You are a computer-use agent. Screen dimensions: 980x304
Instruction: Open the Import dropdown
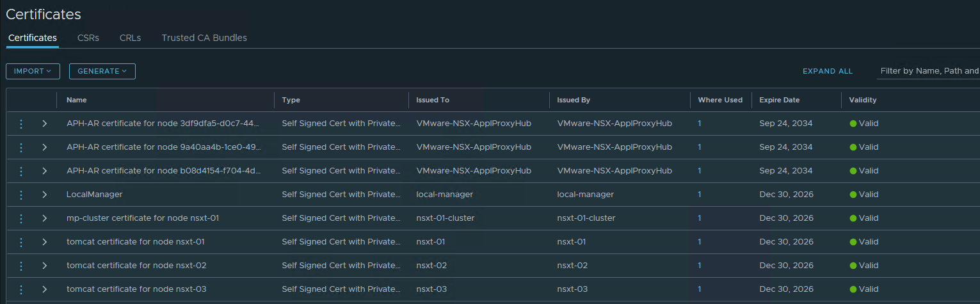coord(33,71)
